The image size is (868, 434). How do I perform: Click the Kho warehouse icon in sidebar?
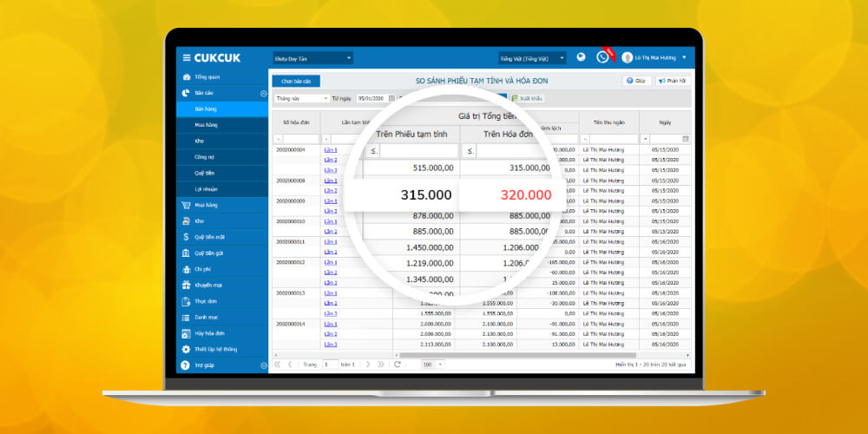point(186,220)
